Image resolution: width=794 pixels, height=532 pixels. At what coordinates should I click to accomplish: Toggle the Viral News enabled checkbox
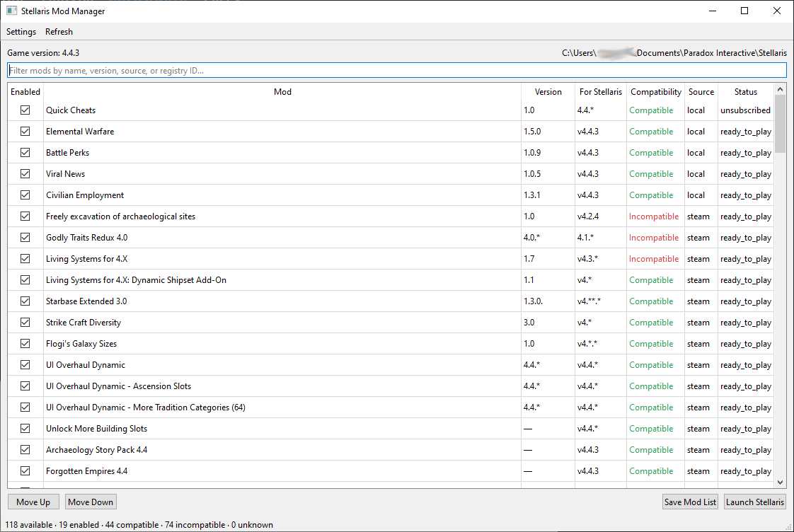(25, 173)
